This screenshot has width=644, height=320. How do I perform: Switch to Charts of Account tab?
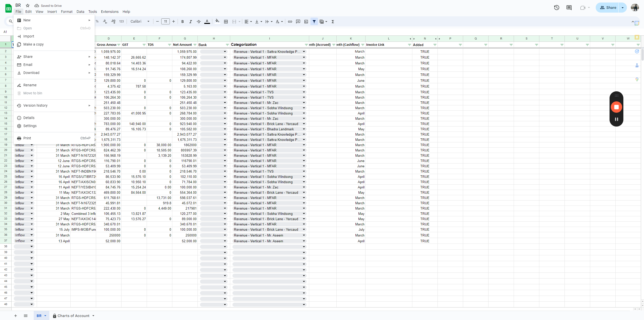(x=73, y=316)
